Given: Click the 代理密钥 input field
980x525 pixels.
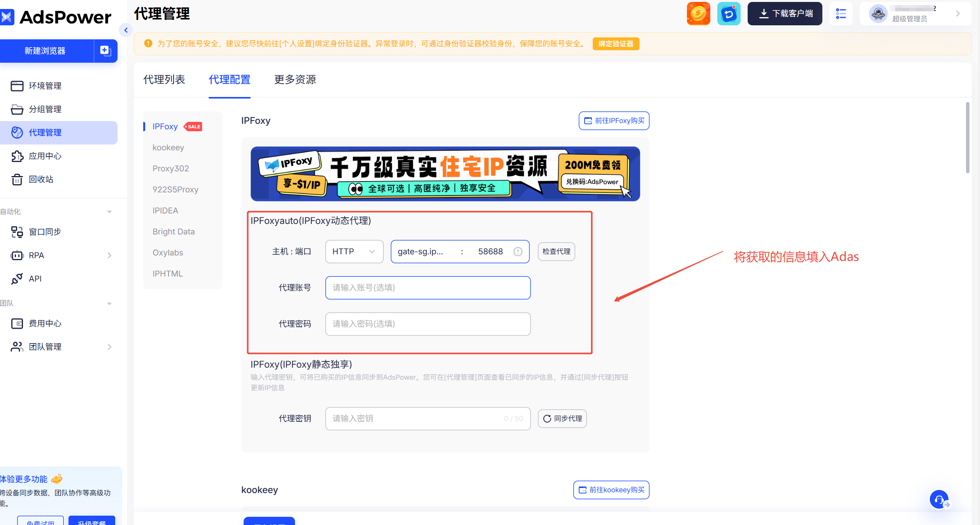Looking at the screenshot, I should pos(427,418).
